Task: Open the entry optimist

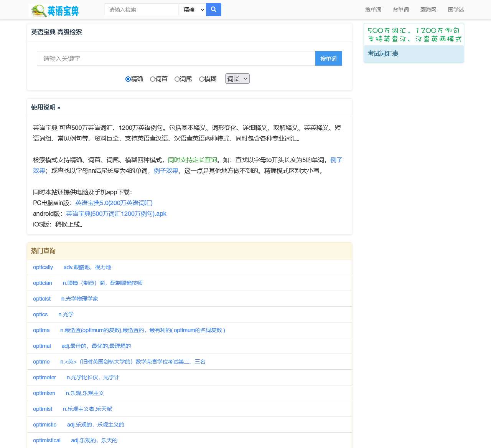Action: (43, 409)
